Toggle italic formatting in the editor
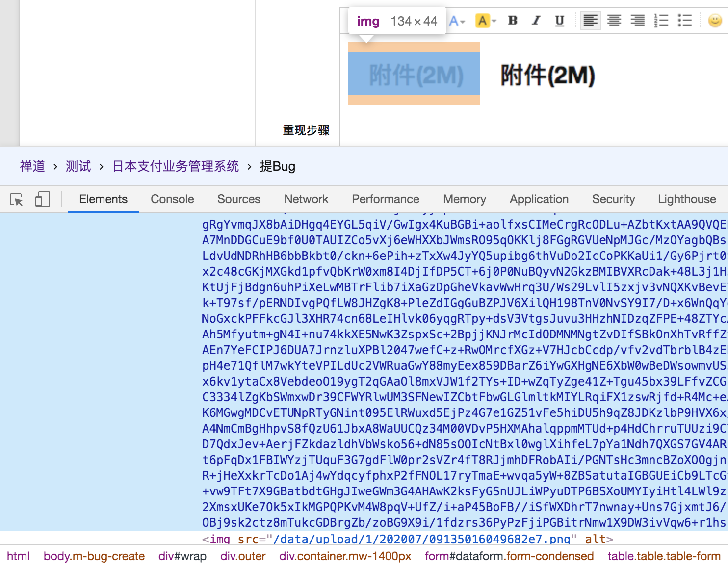728x567 pixels. (536, 21)
